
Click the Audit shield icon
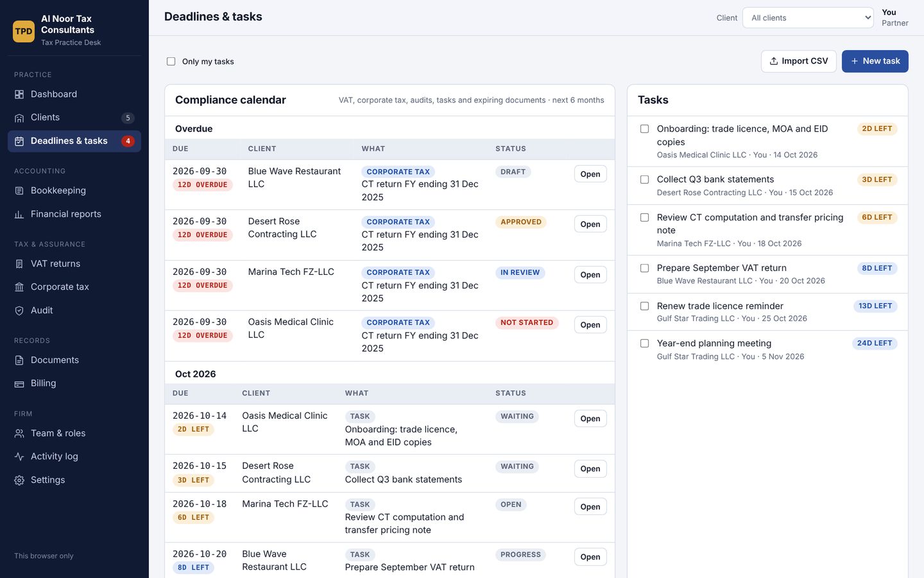click(x=19, y=311)
